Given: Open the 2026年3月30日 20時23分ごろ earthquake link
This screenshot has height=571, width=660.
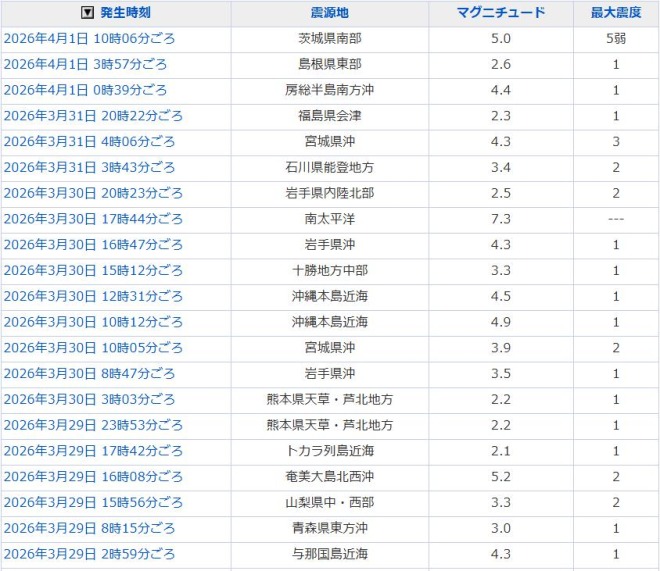Looking at the screenshot, I should [x=93, y=193].
